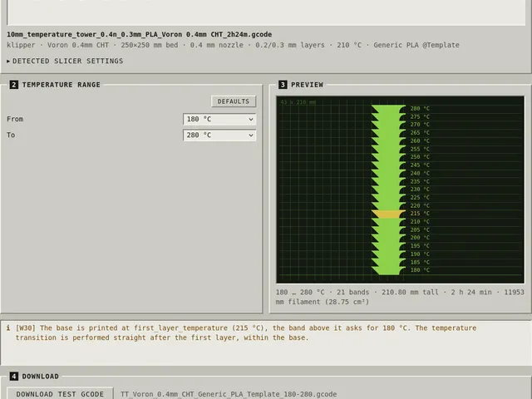Click the From label
532x399 pixels.
(15, 119)
